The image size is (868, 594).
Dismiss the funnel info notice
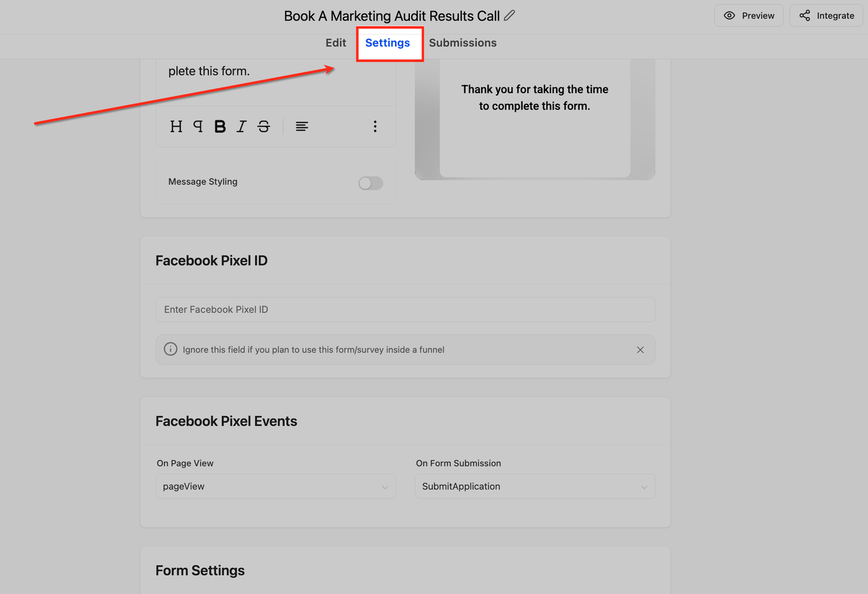tap(640, 350)
